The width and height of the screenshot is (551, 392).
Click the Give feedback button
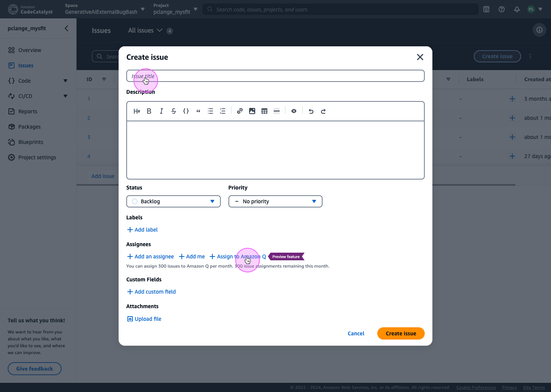point(34,369)
